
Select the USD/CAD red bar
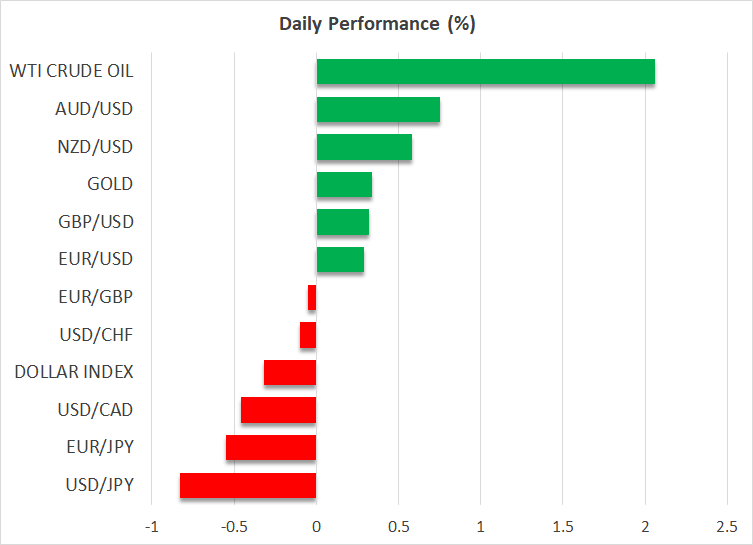click(x=278, y=410)
